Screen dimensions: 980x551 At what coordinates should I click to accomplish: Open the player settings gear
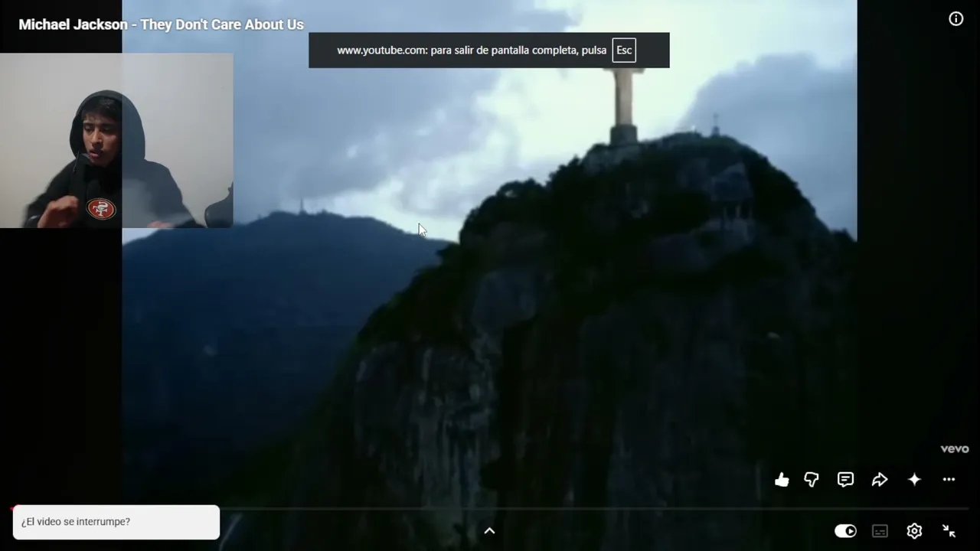point(914,531)
